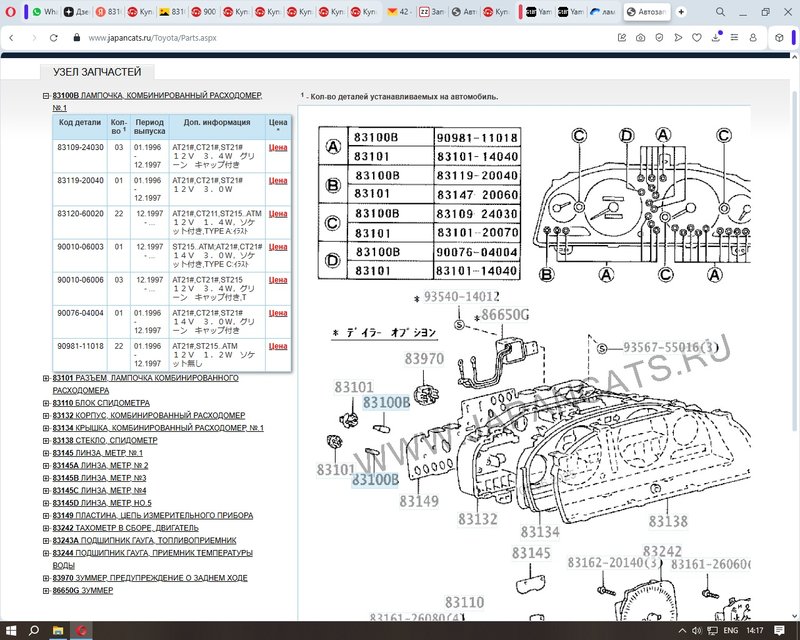Open the 83970 ЗУММЕР ПРЕДУПРЕЖДЕНИЕ link

point(150,578)
